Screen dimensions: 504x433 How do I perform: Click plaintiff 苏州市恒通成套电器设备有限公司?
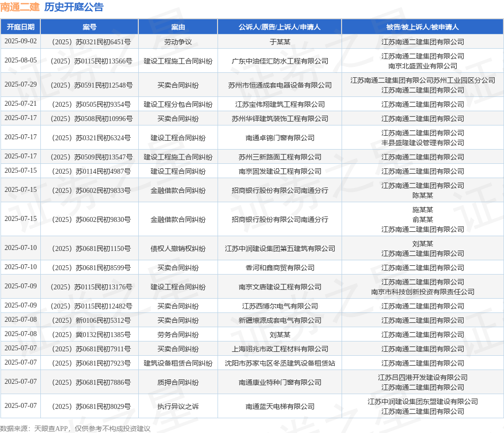[x=280, y=85]
